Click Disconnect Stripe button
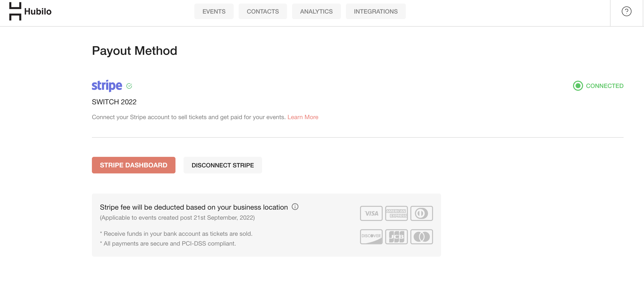Viewport: 644px width, 281px height. coord(223,165)
